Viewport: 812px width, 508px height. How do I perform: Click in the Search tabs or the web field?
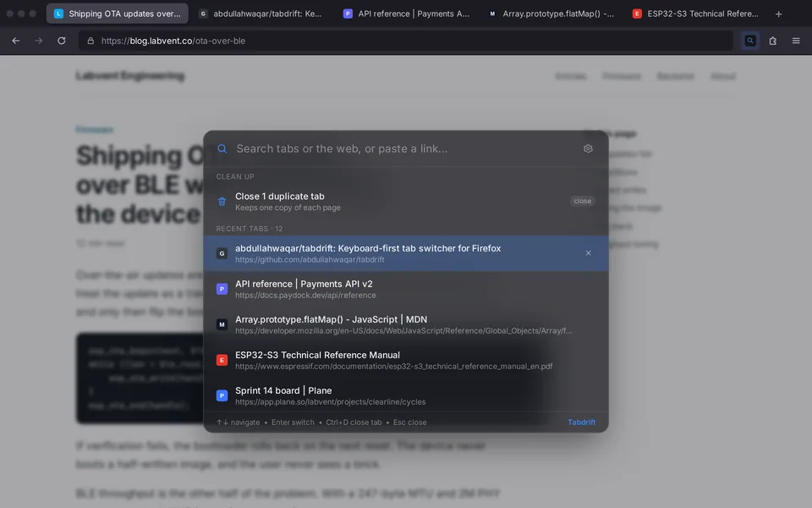(x=404, y=149)
